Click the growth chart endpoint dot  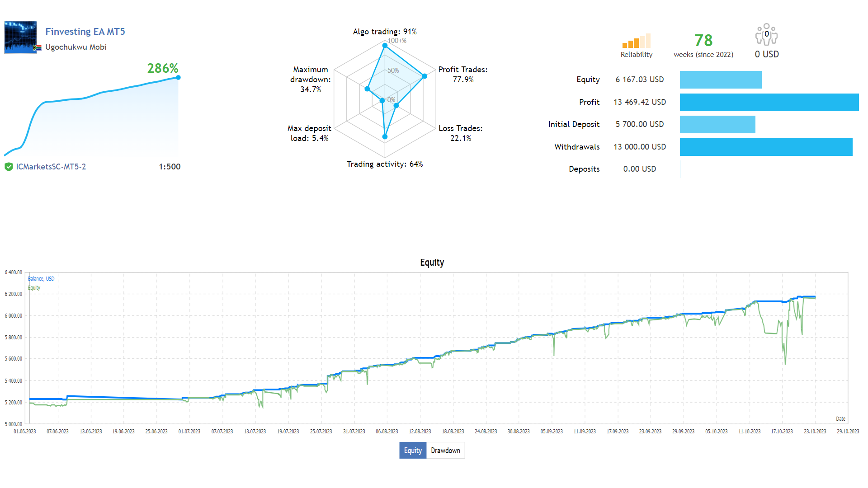pos(178,78)
